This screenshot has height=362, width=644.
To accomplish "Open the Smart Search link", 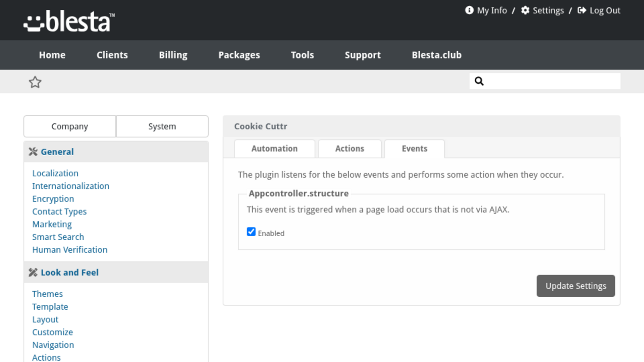I will (x=58, y=237).
